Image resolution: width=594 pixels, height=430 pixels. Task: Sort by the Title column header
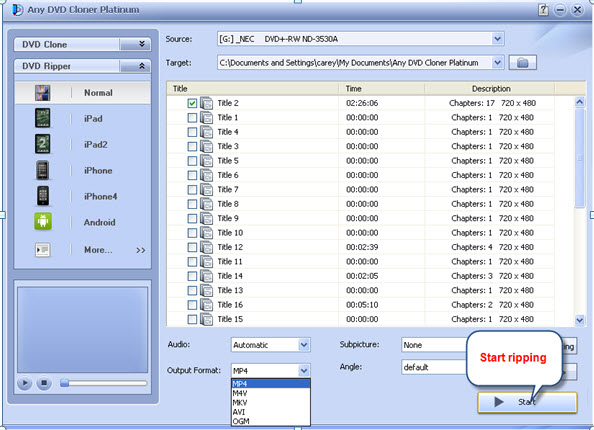coord(252,89)
